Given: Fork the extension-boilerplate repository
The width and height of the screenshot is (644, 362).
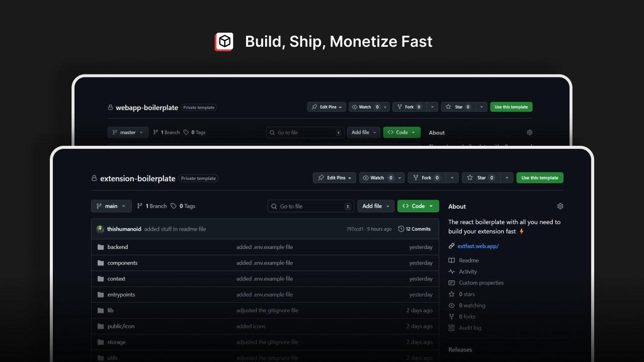Looking at the screenshot, I should point(427,178).
